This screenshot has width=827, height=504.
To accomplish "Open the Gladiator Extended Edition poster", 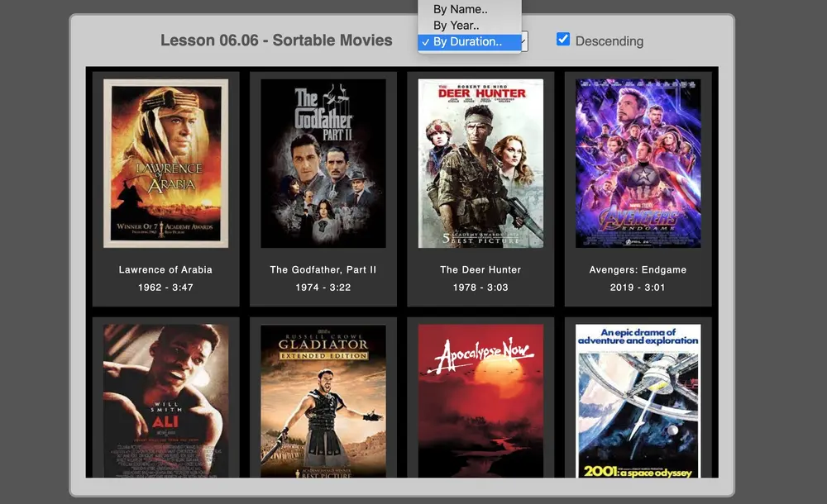I will (x=323, y=401).
